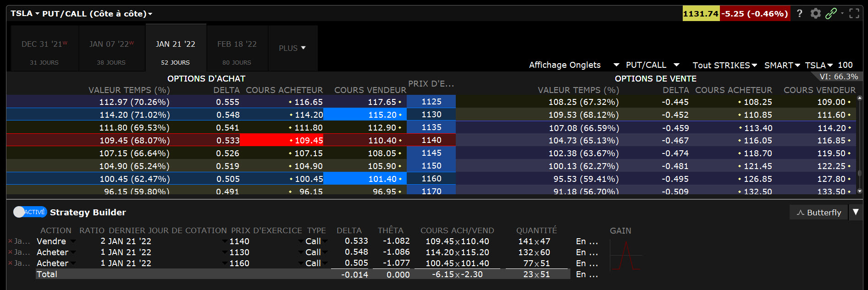Click the -5.25 (-0.46%) change box
This screenshot has height=290, width=868.
(x=755, y=14)
